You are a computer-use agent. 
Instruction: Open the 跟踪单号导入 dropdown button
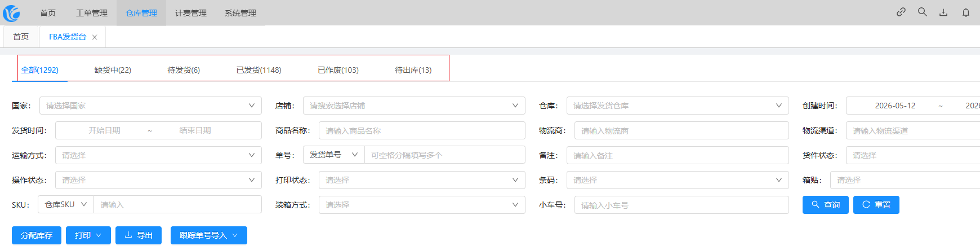(209, 235)
